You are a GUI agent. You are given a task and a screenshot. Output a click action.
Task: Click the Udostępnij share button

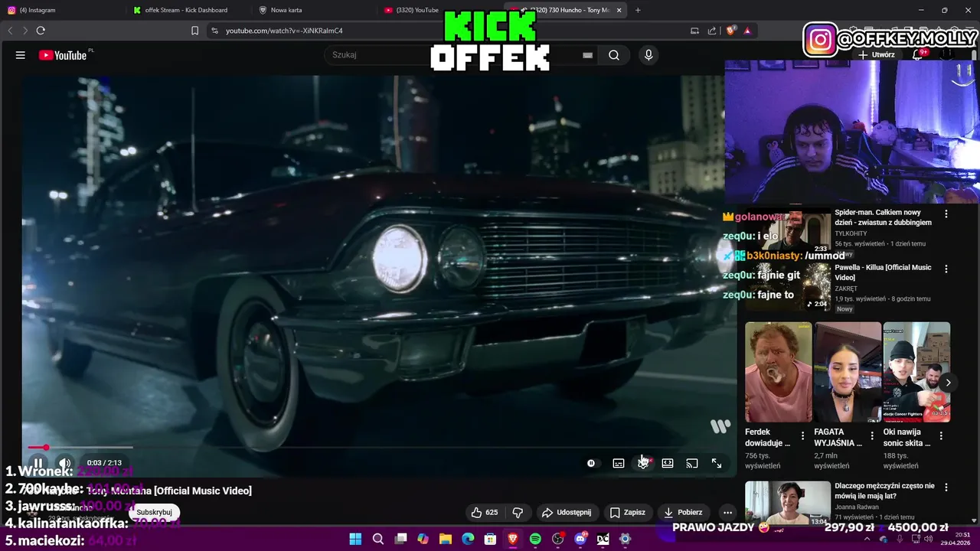pyautogui.click(x=567, y=512)
